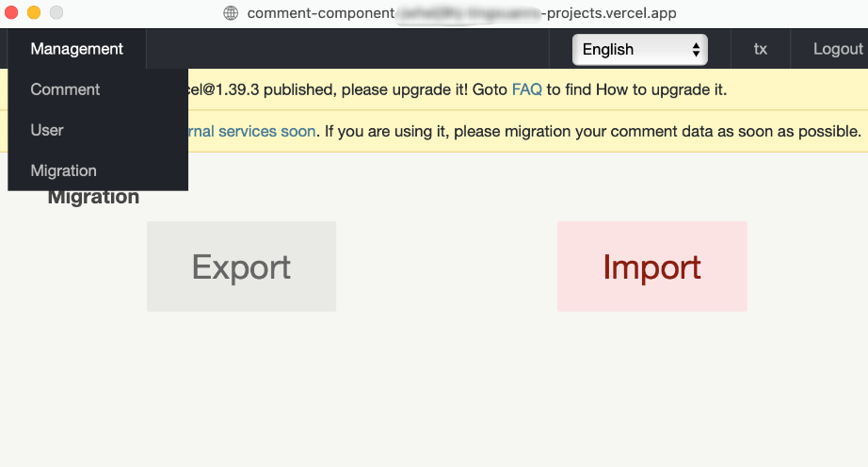Log out using the Logout button
This screenshot has width=868, height=467.
[x=837, y=49]
